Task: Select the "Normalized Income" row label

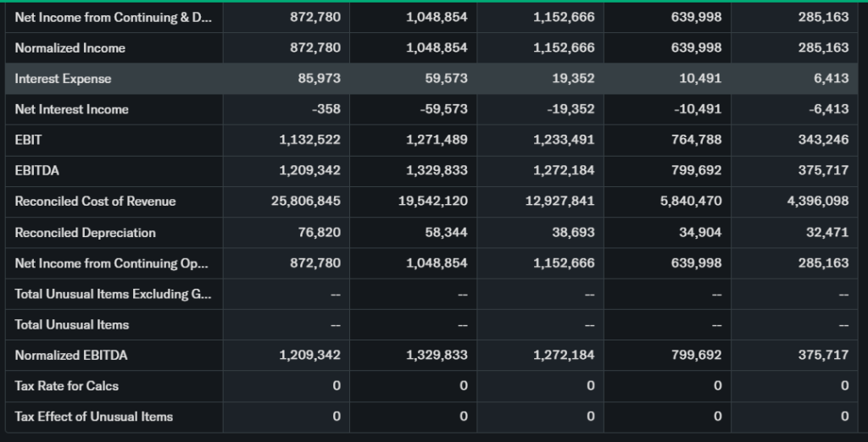Action: 70,48
